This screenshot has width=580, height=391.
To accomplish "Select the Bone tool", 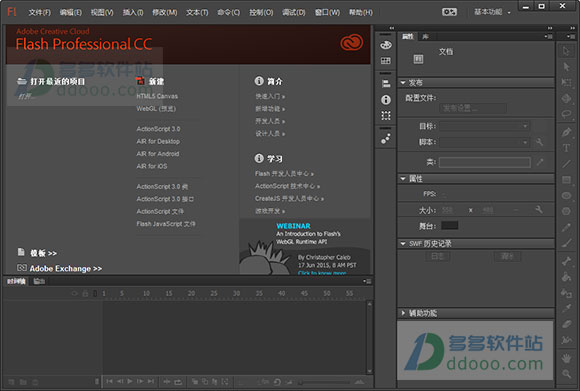I will 566,261.
